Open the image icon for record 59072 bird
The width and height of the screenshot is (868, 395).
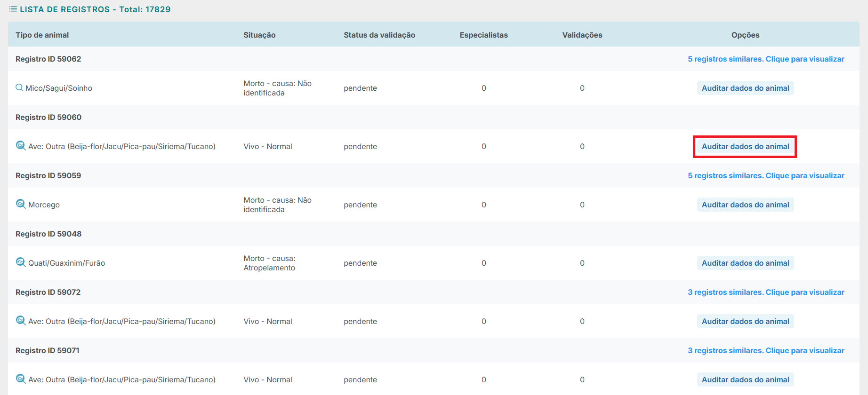point(21,320)
